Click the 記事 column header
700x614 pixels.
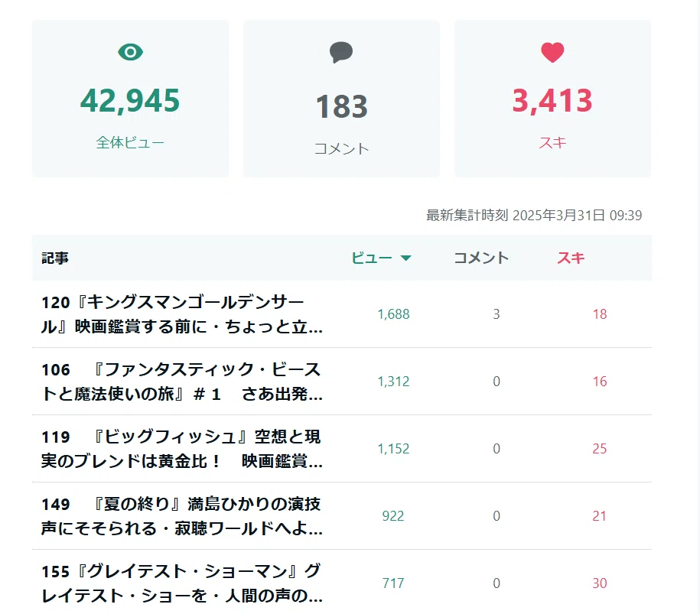(x=55, y=258)
